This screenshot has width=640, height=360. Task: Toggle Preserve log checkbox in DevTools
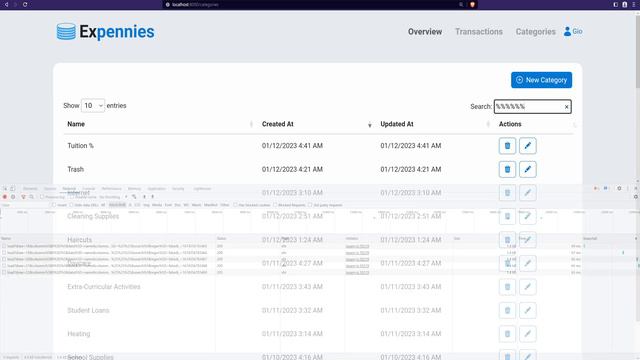(x=42, y=197)
